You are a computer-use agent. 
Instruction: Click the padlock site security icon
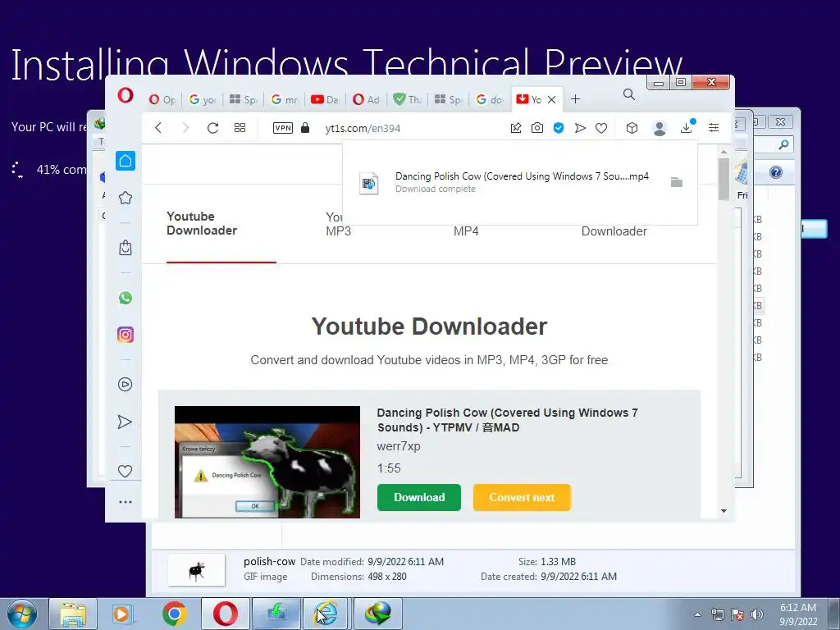(x=305, y=127)
